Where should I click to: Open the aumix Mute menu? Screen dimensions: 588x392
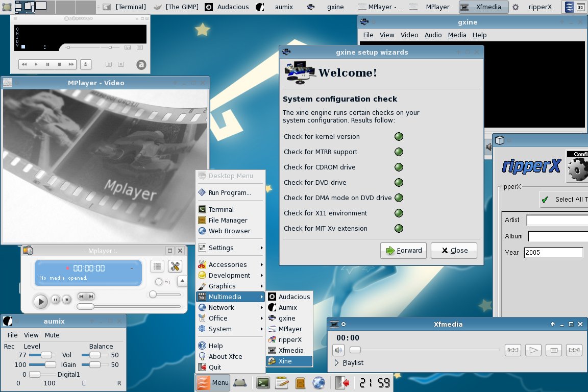[x=52, y=335]
